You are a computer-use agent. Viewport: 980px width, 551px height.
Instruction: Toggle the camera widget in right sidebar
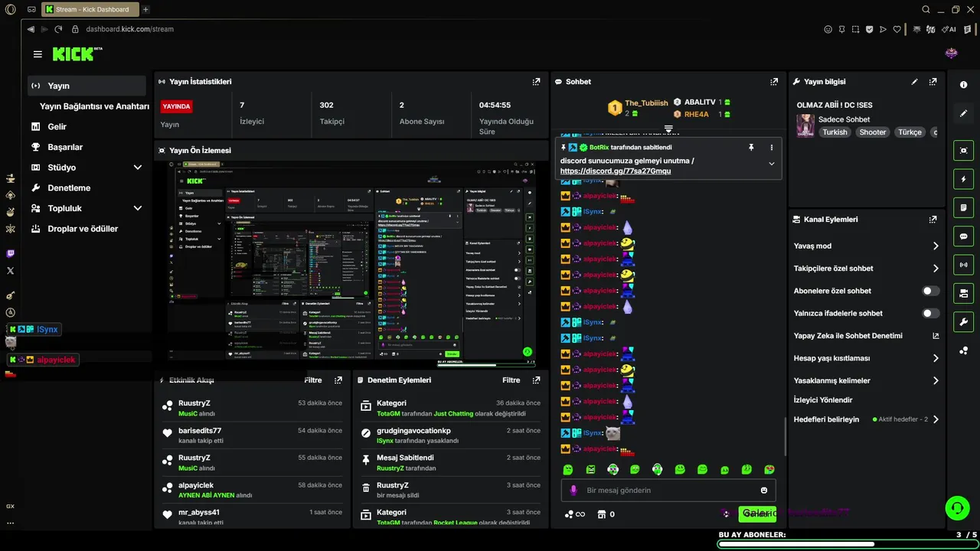coord(963,293)
